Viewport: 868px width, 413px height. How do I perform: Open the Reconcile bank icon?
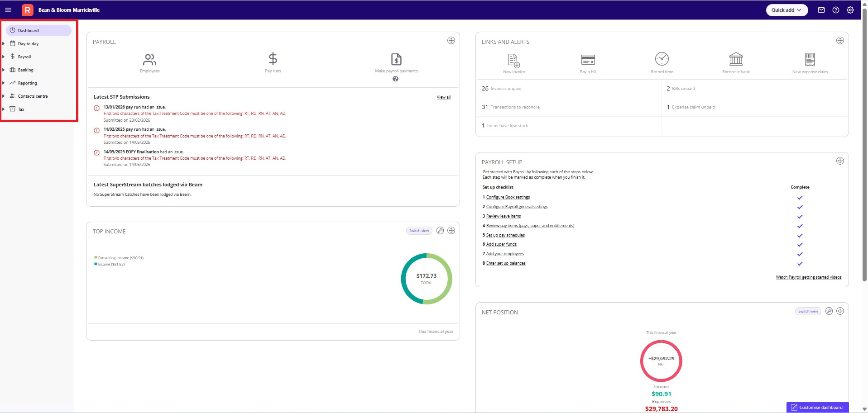736,59
